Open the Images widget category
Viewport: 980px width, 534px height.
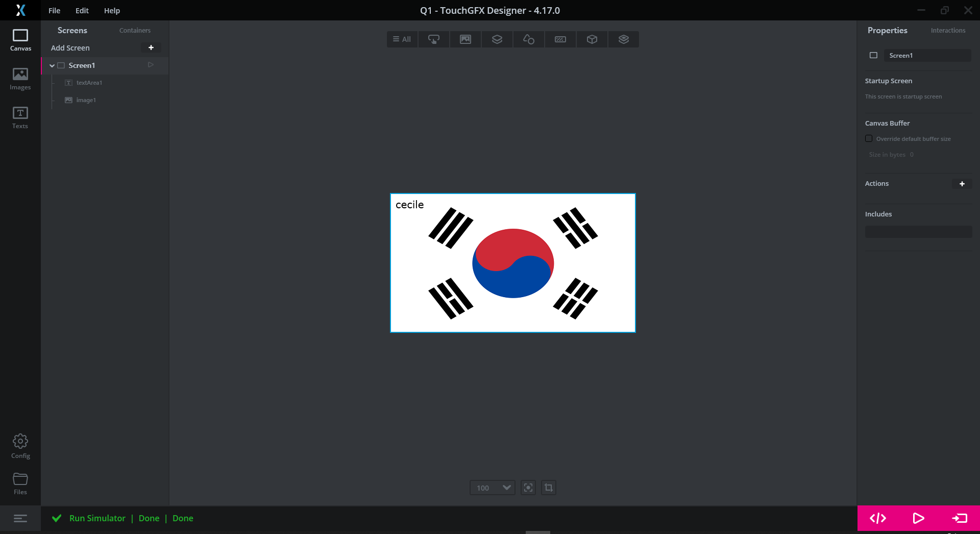pos(465,39)
